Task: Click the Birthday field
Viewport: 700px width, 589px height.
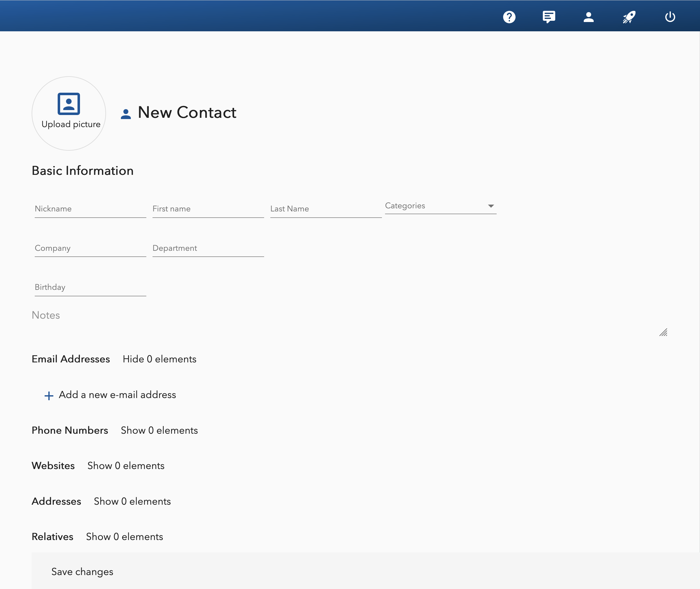Action: click(x=91, y=287)
